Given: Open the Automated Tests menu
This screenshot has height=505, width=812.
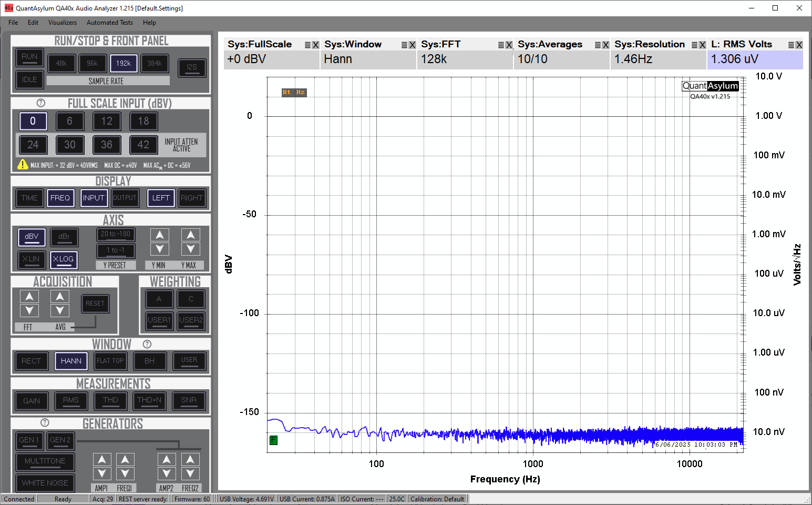Looking at the screenshot, I should pyautogui.click(x=110, y=23).
